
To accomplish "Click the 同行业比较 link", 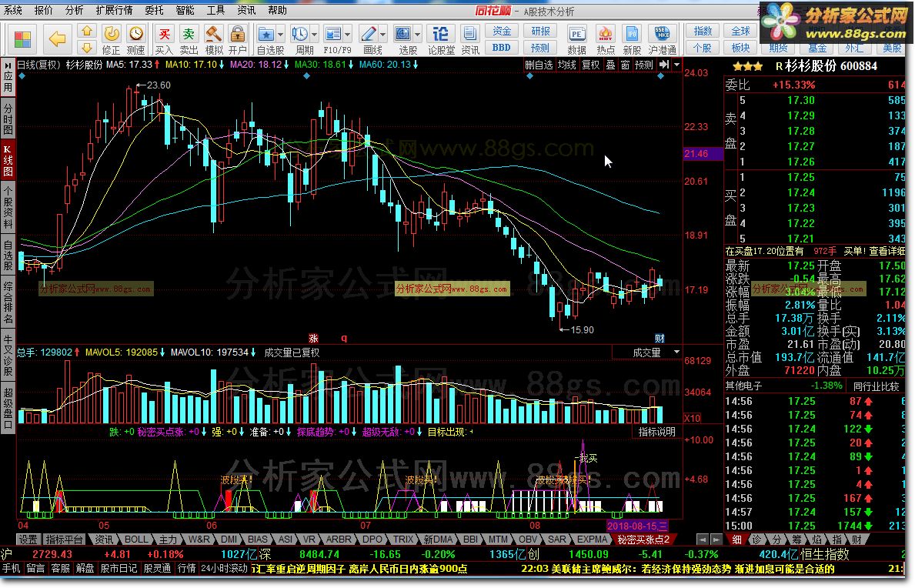I will (x=876, y=386).
